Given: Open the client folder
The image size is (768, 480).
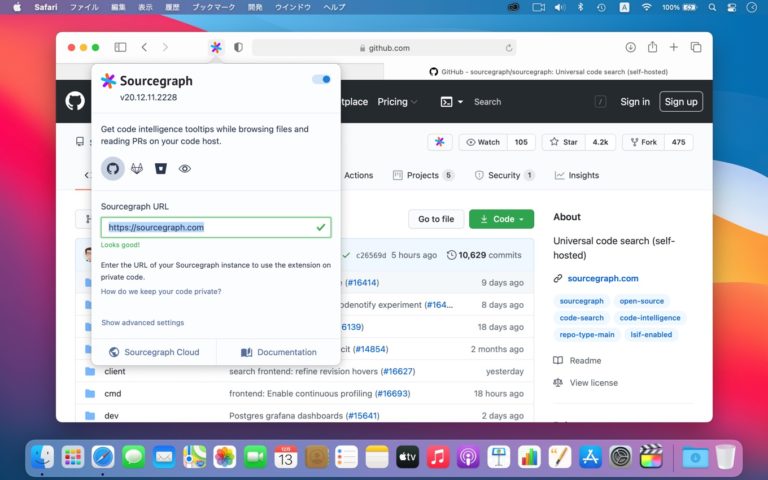Looking at the screenshot, I should coord(115,371).
